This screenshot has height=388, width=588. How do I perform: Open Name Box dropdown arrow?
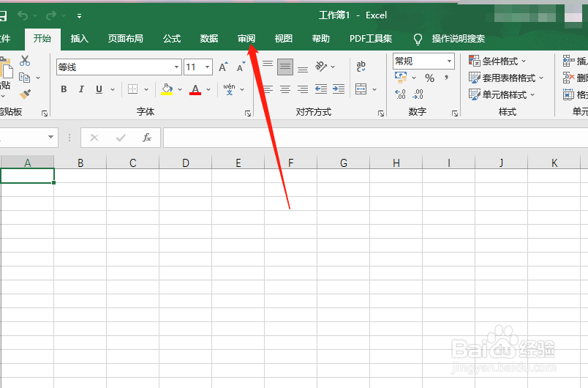click(x=50, y=138)
